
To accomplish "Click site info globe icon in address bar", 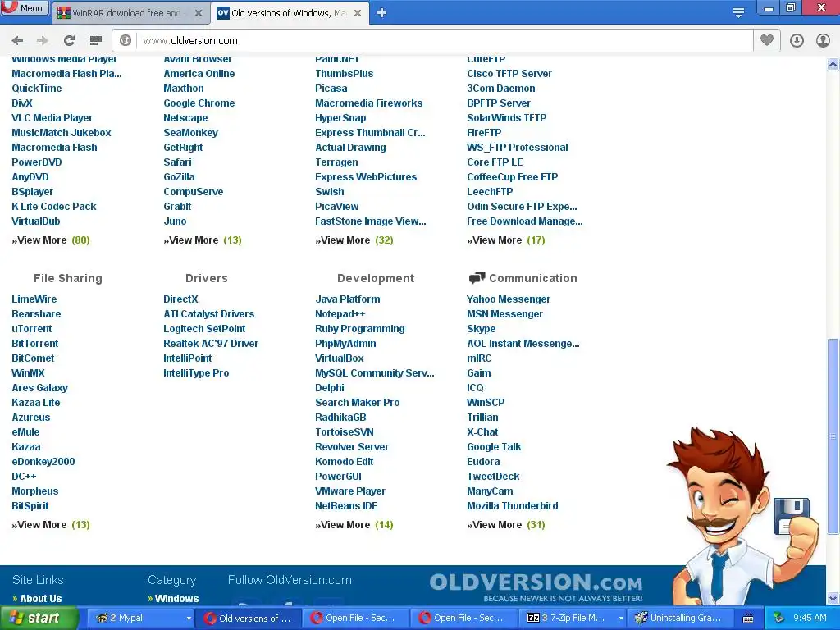I will tap(126, 40).
